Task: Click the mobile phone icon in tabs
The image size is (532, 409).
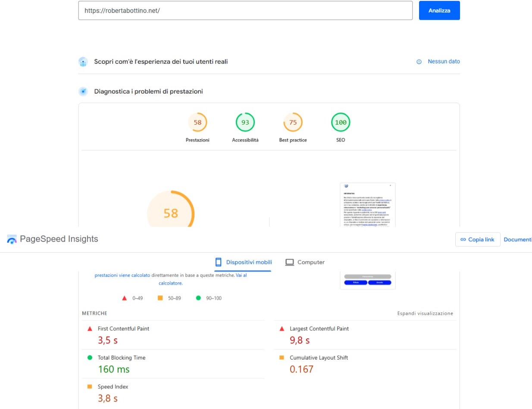Action: click(x=218, y=262)
